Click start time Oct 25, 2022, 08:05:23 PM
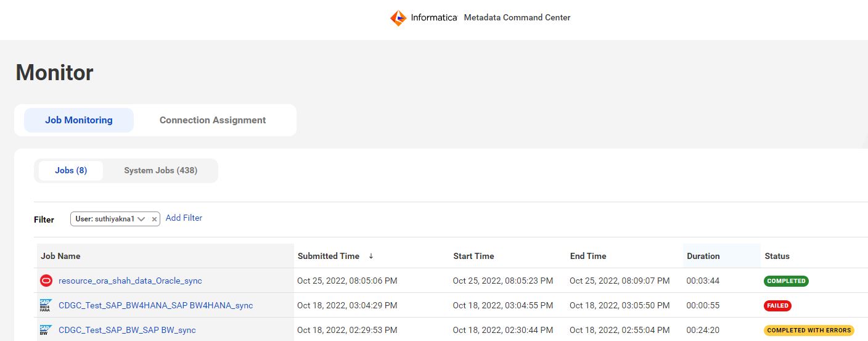This screenshot has height=341, width=868. click(x=503, y=281)
